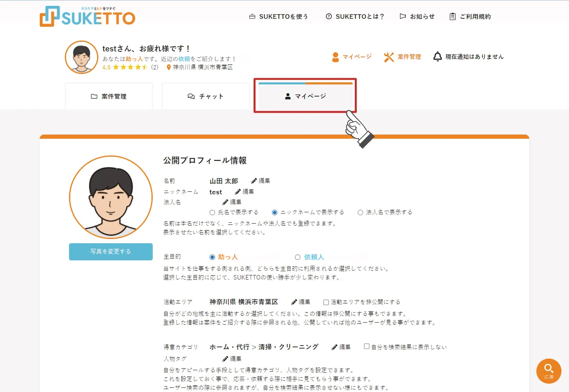Click the 案件管理 wrench tools icon

pos(389,57)
